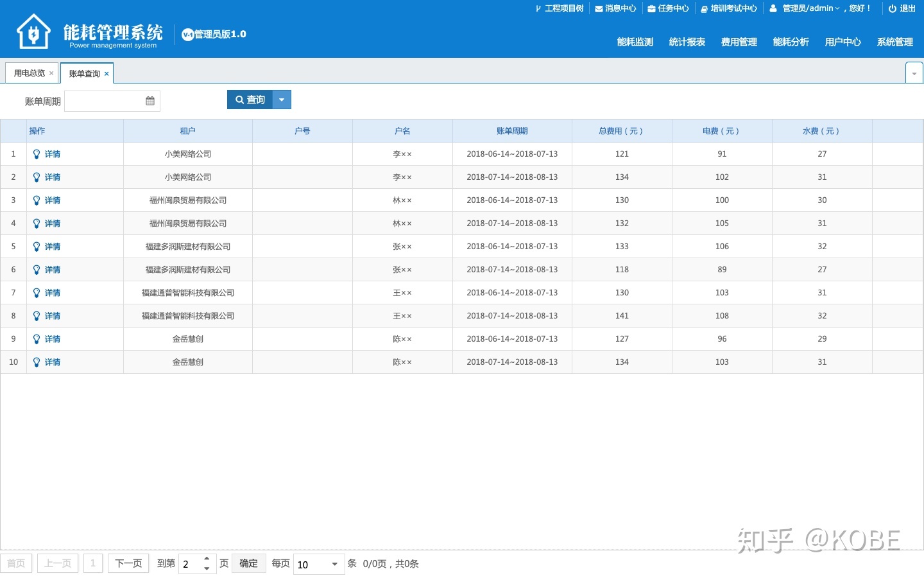Click 李×× name cell in row 2
The height and width of the screenshot is (578, 924).
coord(402,177)
